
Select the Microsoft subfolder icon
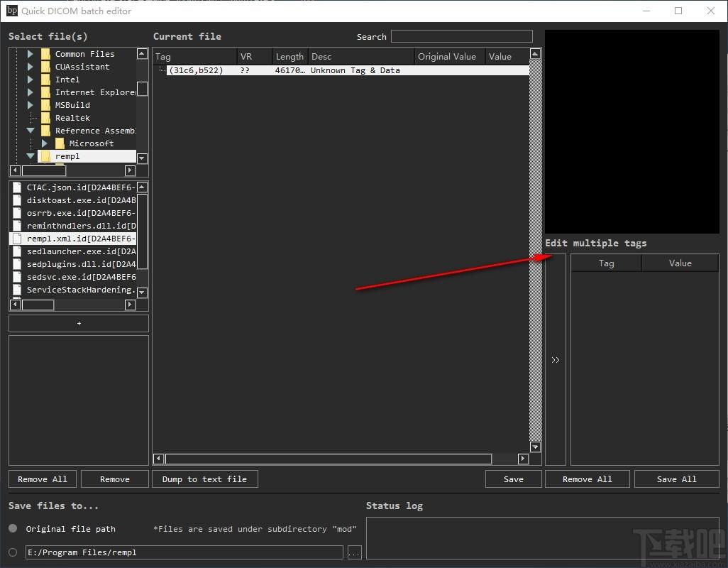[60, 143]
